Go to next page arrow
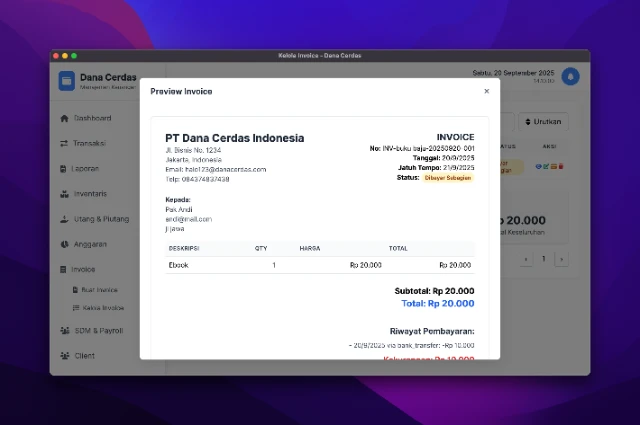640x425 pixels. 562,259
